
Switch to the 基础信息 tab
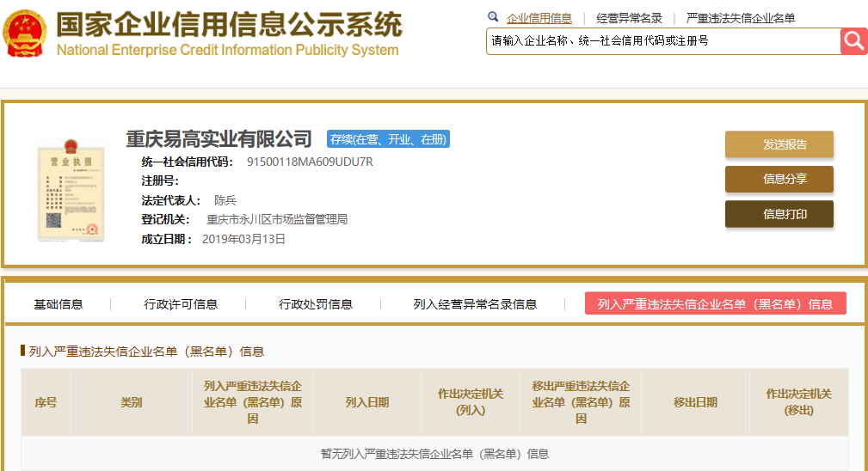pos(58,304)
